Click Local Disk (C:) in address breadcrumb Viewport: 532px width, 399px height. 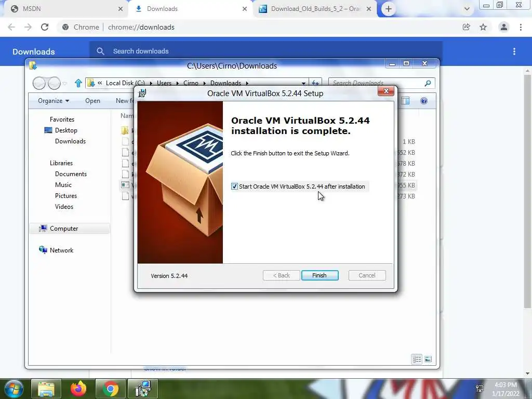click(125, 83)
